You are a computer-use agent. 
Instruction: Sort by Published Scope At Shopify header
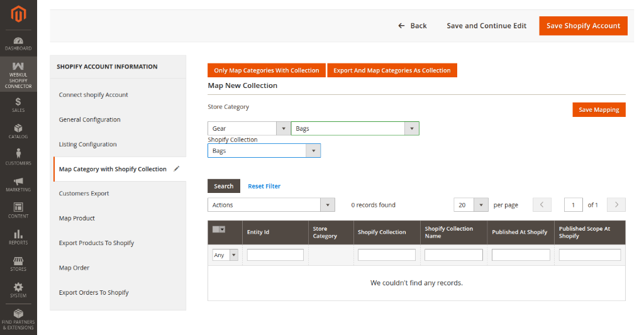pyautogui.click(x=590, y=233)
